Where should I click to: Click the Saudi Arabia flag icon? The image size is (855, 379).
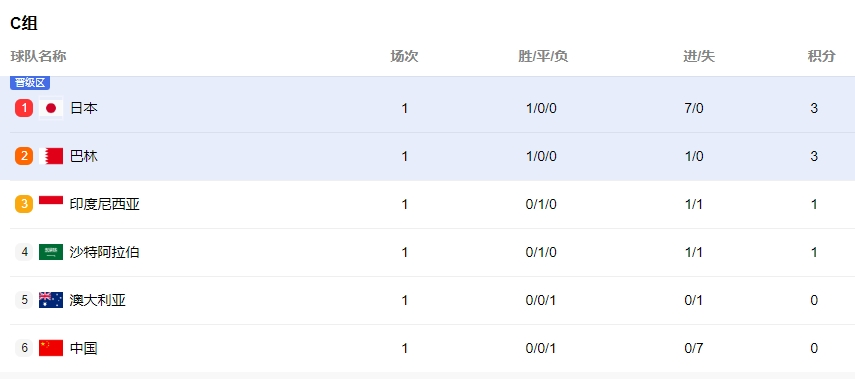(x=51, y=252)
